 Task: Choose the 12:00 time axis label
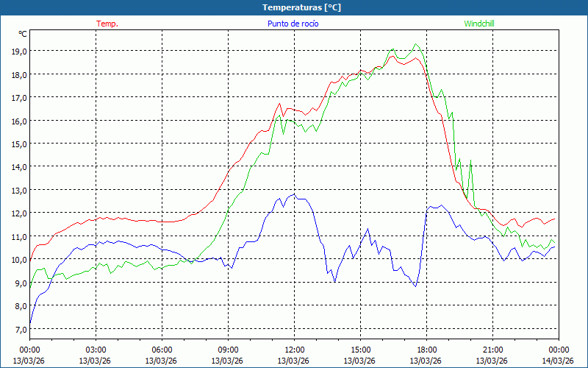tap(294, 350)
